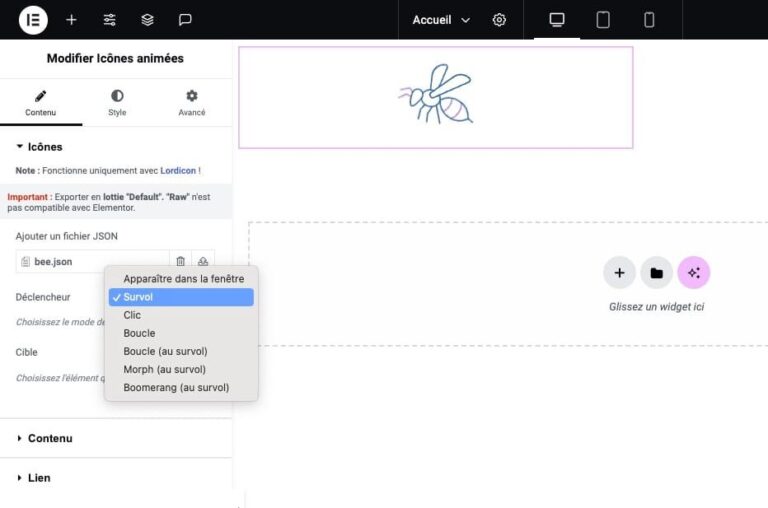
Task: Click the AI sparkle build button
Action: (694, 272)
